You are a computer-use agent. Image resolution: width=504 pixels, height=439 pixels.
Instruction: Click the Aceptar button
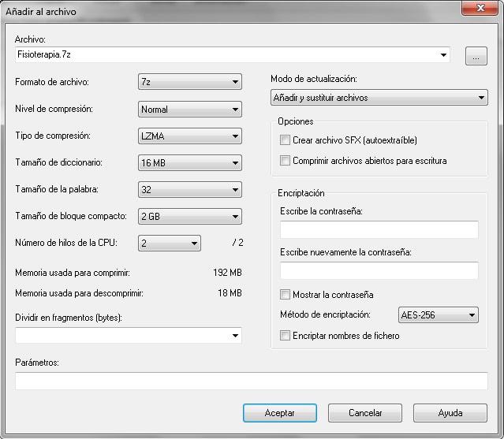point(280,413)
